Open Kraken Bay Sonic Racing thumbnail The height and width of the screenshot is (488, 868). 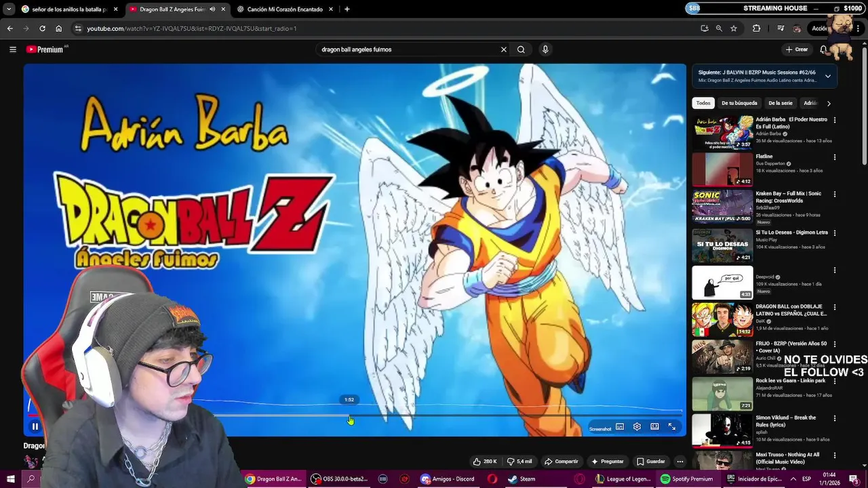point(722,207)
